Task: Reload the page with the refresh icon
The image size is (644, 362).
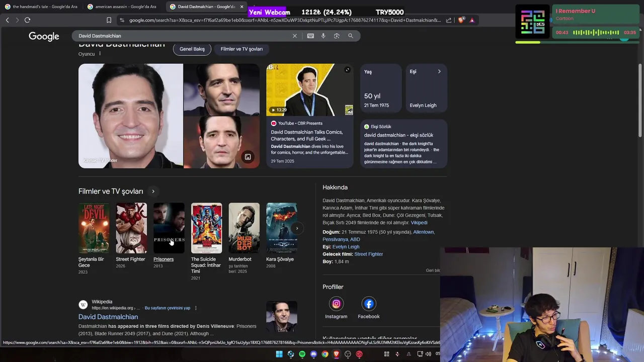Action: [x=27, y=20]
